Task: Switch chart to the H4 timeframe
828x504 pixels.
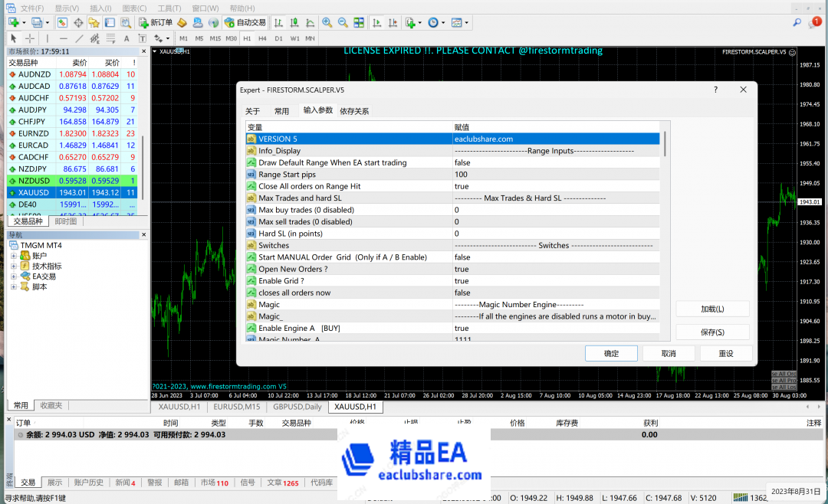Action: point(262,38)
